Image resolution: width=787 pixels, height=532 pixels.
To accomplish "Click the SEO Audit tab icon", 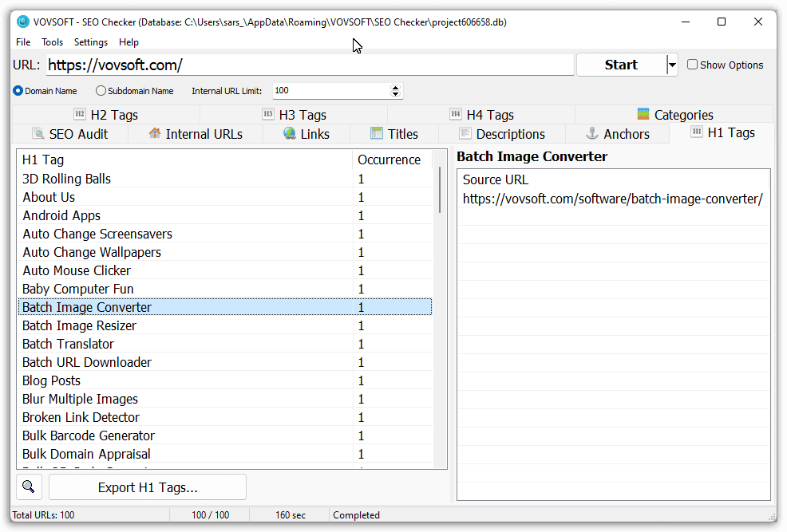I will click(38, 133).
